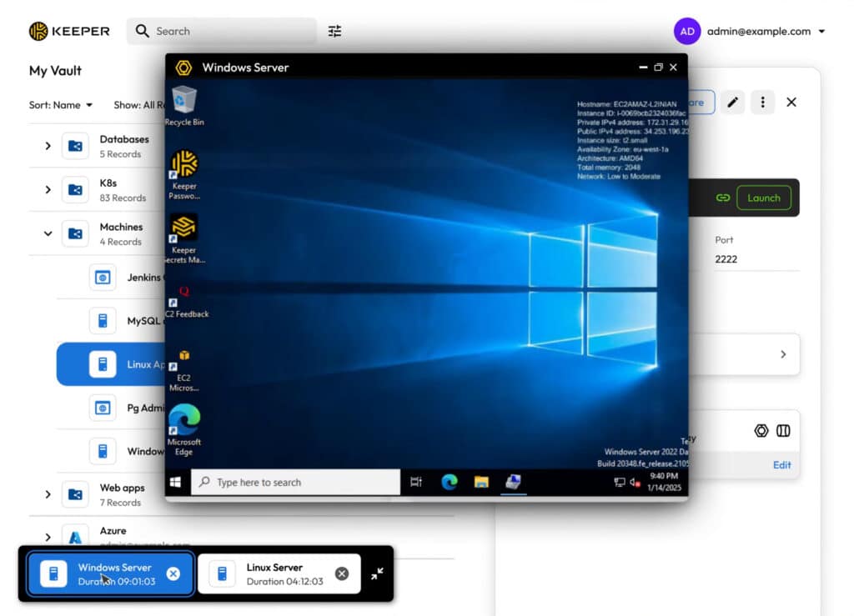This screenshot has height=616, width=854.
Task: Click the green Launch button
Action: point(764,198)
